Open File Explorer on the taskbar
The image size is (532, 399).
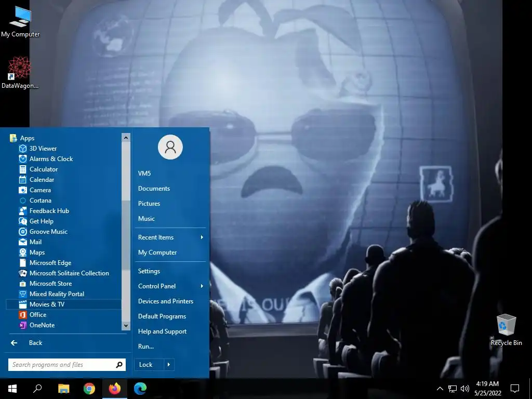pos(63,389)
